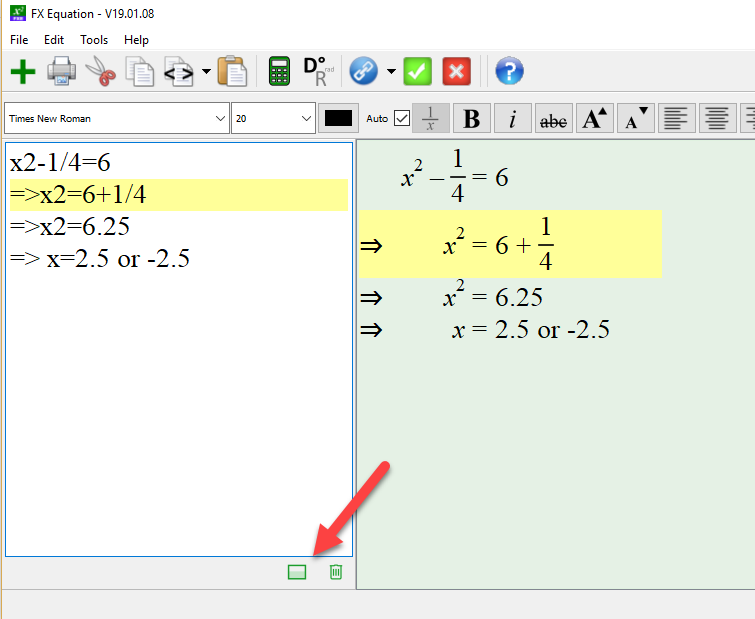Toggle italic formatting
This screenshot has width=755, height=619.
click(512, 118)
